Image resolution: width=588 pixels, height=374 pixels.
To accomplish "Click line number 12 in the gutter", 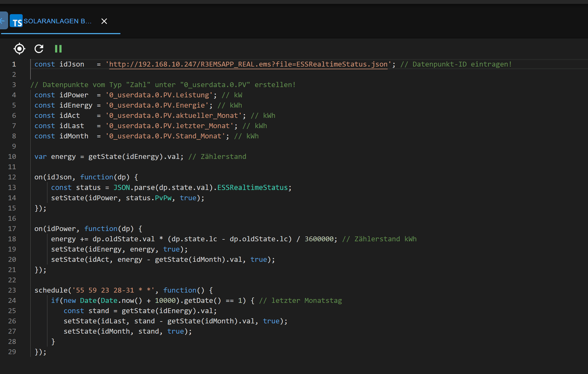I will point(12,177).
